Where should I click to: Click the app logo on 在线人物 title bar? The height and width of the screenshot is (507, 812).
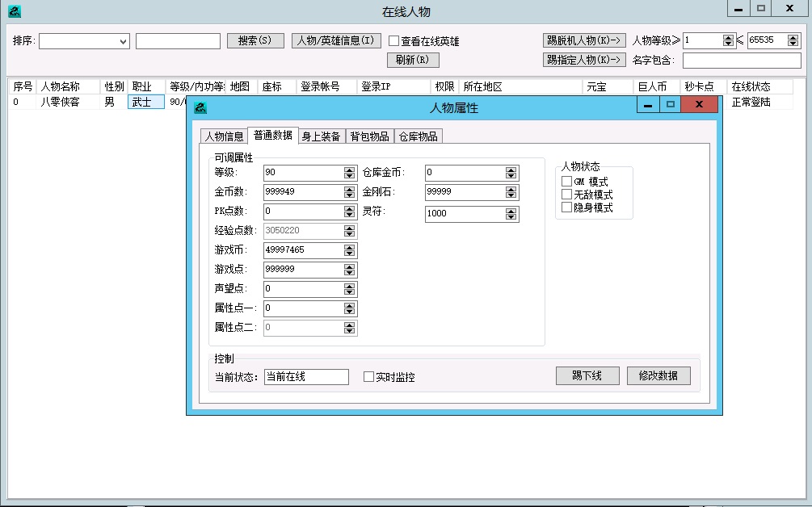click(15, 10)
